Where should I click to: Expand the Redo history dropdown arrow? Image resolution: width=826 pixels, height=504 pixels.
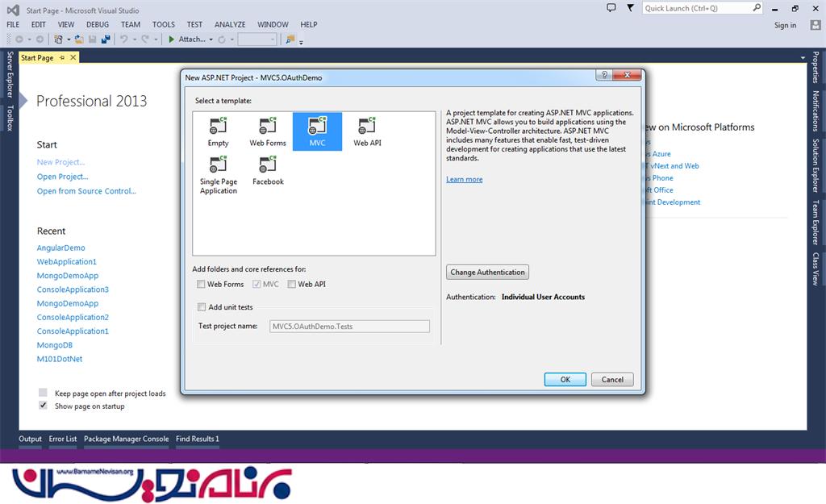(156, 40)
